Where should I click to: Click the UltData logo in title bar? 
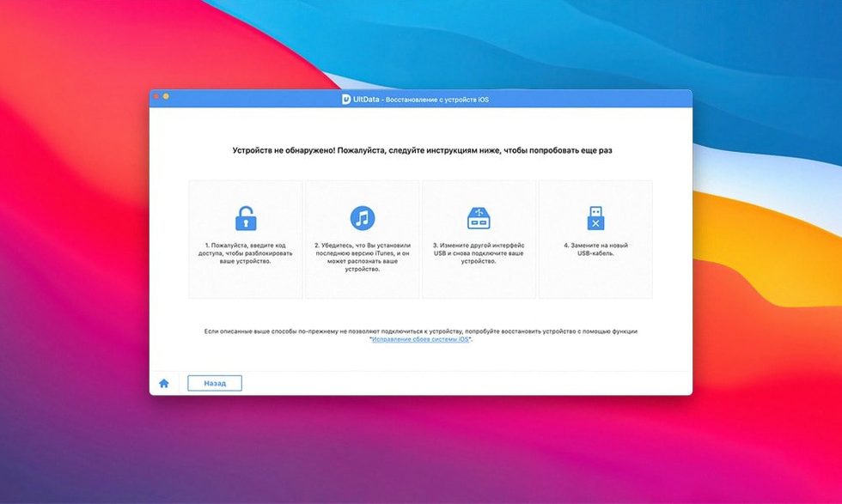tap(346, 100)
